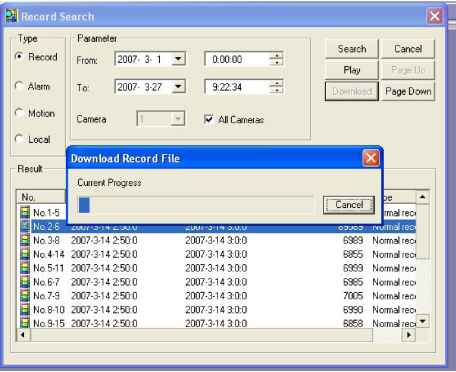Close the Record Search window
The height and width of the screenshot is (372, 456).
pos(435,16)
